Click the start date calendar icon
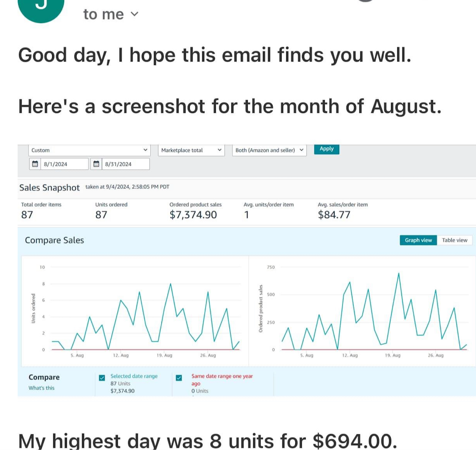Image resolution: width=476 pixels, height=450 pixels. (x=35, y=164)
